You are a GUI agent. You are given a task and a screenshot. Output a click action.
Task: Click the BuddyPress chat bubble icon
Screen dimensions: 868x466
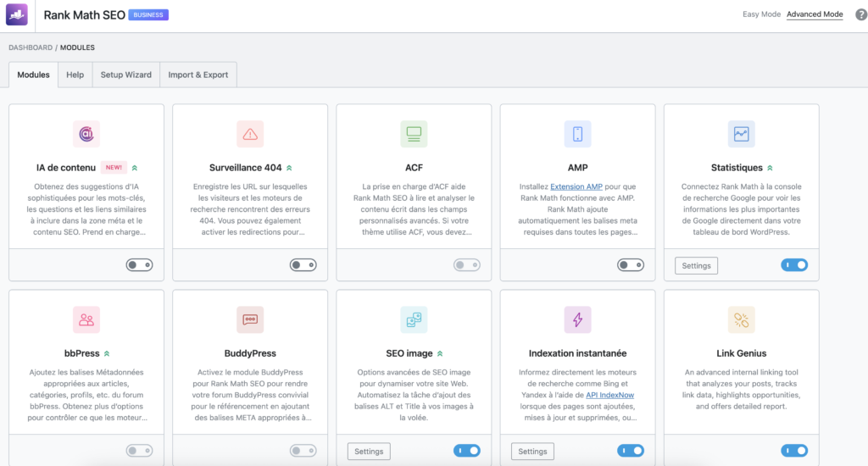(x=250, y=319)
